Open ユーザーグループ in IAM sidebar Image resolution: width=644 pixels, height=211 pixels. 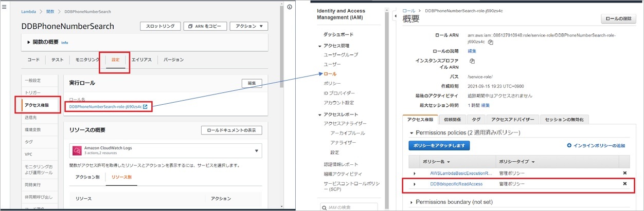coord(341,54)
